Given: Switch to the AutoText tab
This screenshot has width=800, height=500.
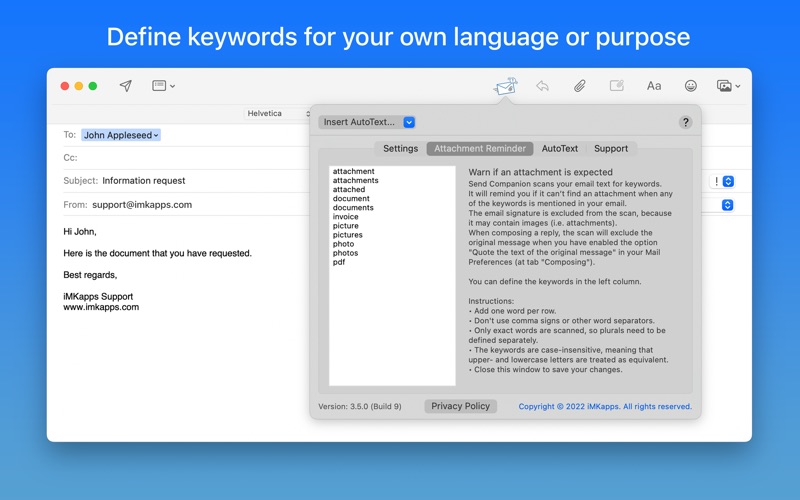Looking at the screenshot, I should 560,148.
